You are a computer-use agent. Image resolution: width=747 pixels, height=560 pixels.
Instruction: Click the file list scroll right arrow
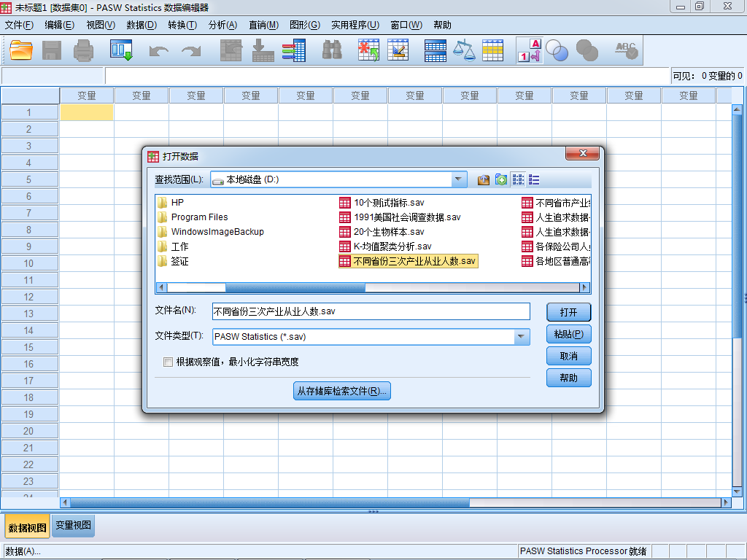[x=584, y=287]
